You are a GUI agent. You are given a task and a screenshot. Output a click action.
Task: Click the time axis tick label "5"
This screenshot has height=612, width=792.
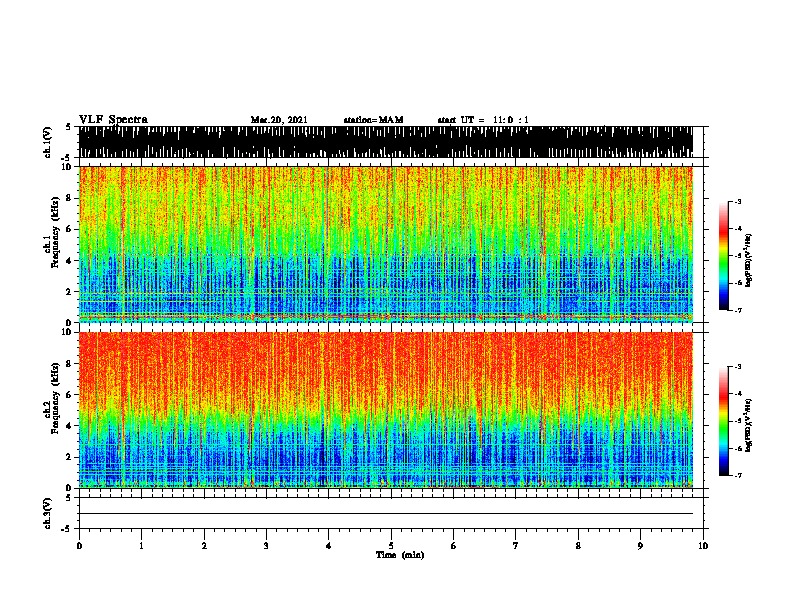391,546
